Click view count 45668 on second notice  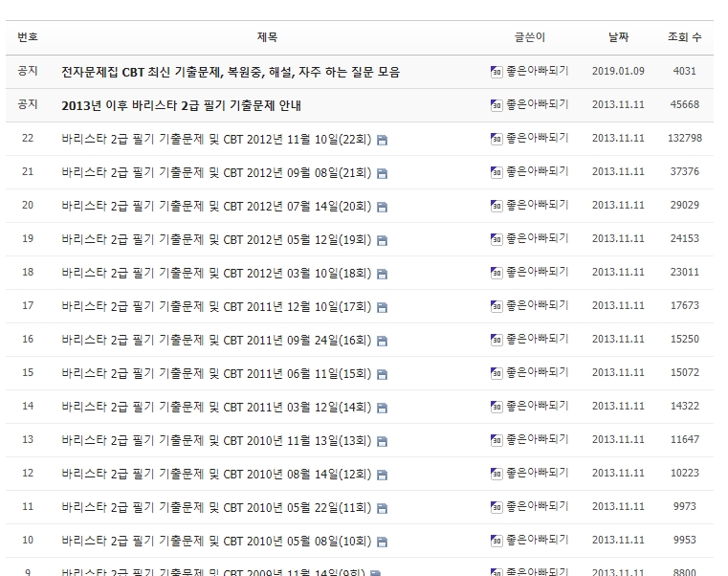(x=685, y=104)
